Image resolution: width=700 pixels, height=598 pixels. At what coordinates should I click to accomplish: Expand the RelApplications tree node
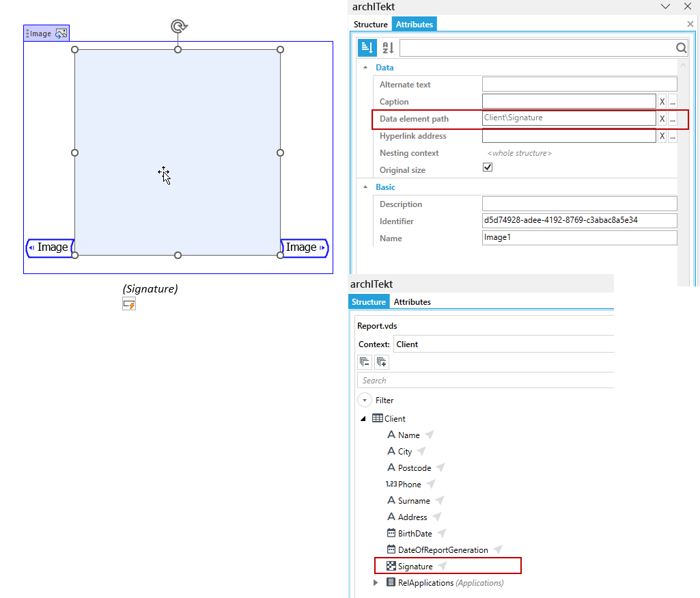[x=376, y=582]
